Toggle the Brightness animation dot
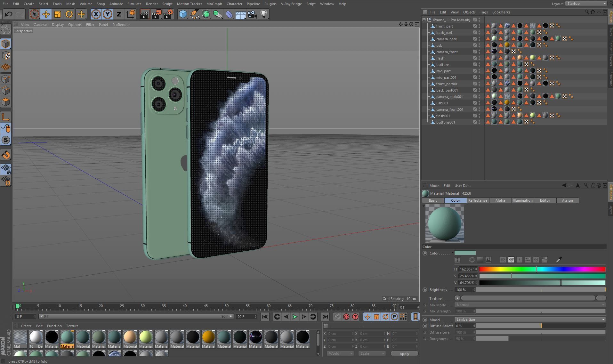This screenshot has width=613, height=364. click(425, 290)
